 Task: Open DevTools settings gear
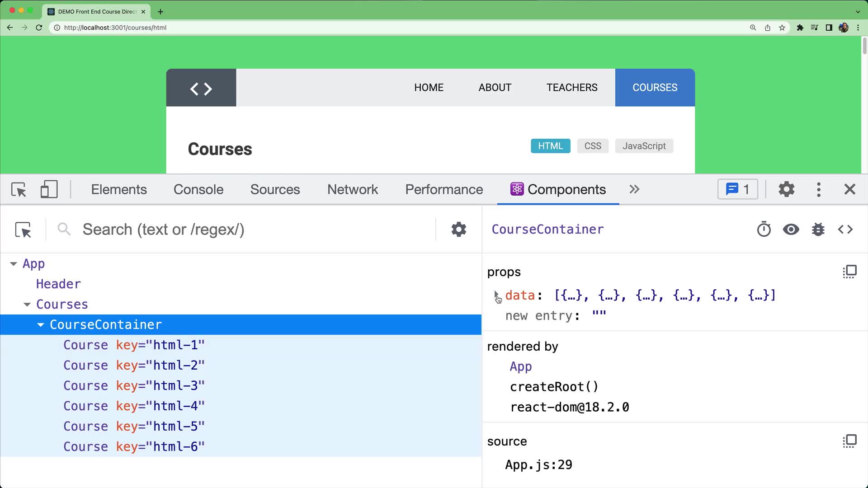[x=786, y=189]
